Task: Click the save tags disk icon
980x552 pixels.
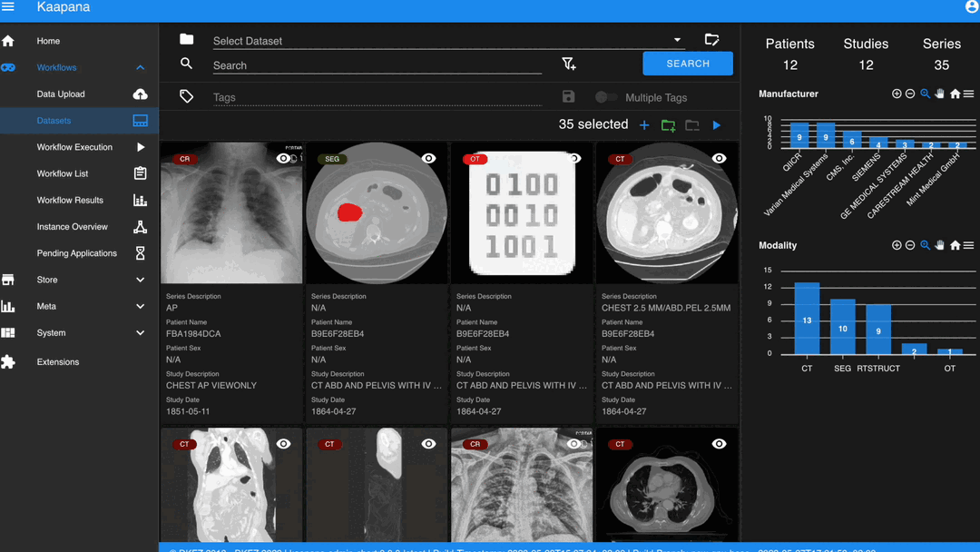Action: pos(568,97)
